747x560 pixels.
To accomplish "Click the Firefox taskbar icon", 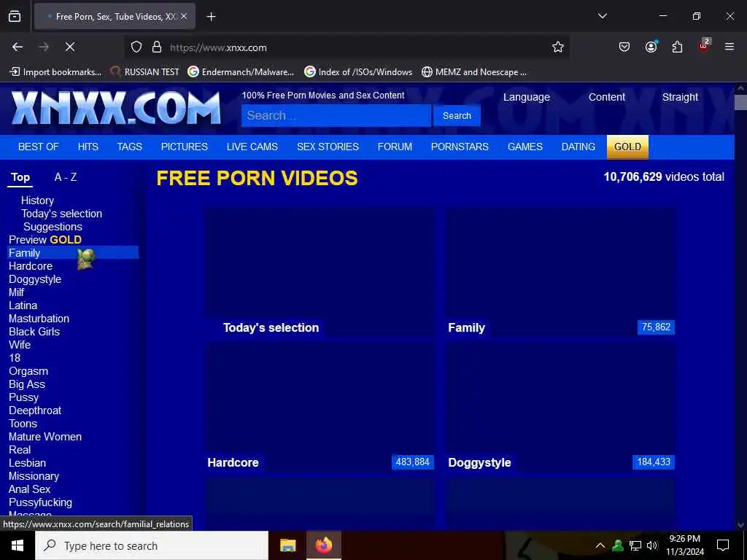I will click(324, 545).
